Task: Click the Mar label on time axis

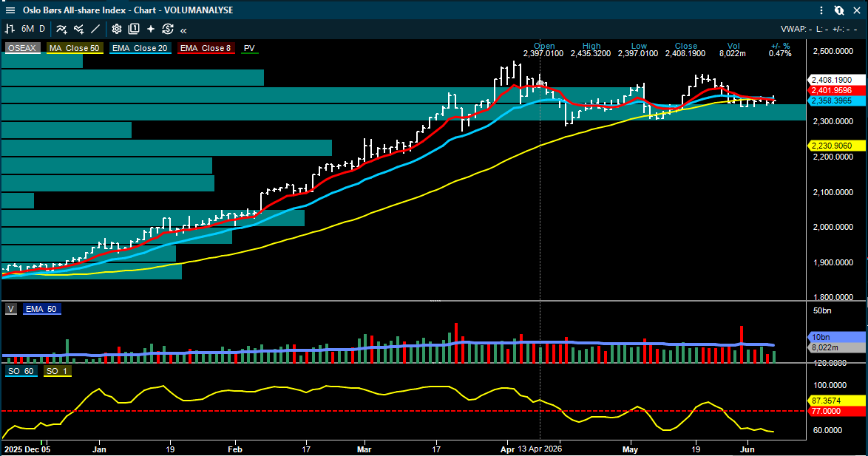Action: pos(365,449)
